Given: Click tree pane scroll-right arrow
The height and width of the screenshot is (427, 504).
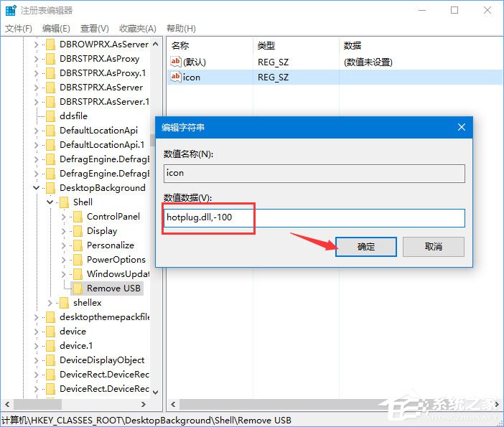Looking at the screenshot, I should click(x=144, y=404).
